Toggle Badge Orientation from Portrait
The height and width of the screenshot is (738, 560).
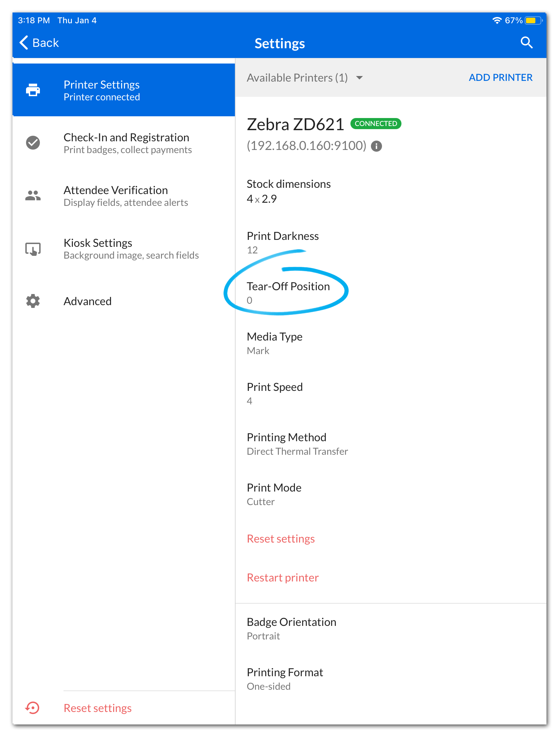click(291, 628)
